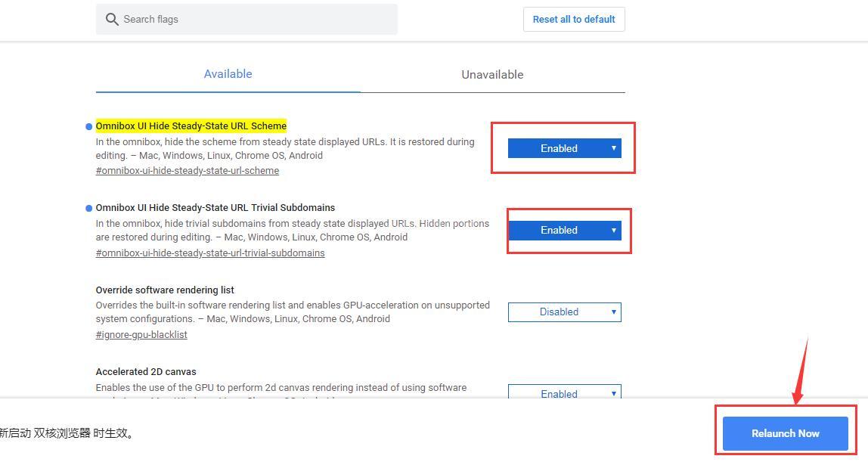868x462 pixels.
Task: Open the #ignore-gpu-blacklist anchor link
Action: (141, 335)
